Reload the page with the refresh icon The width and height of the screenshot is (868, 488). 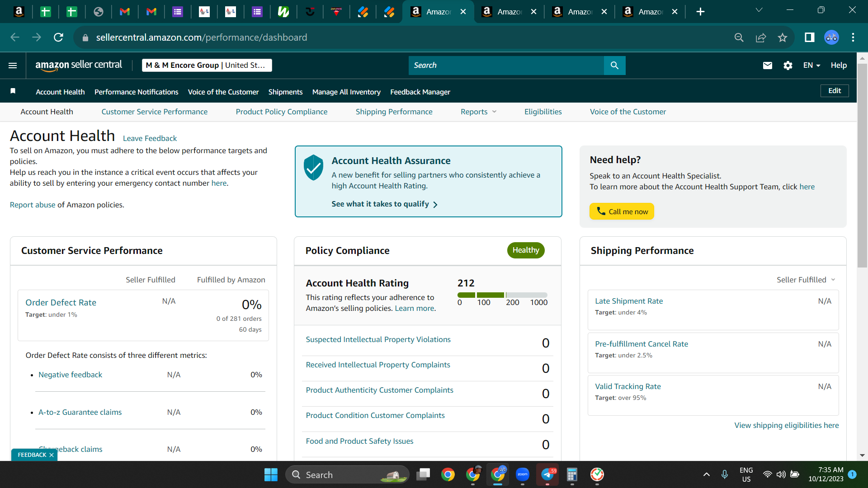[x=58, y=38]
